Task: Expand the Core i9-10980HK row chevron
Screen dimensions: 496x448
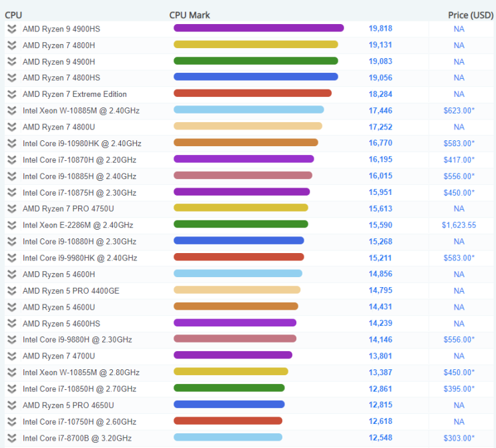Action: coord(12,144)
